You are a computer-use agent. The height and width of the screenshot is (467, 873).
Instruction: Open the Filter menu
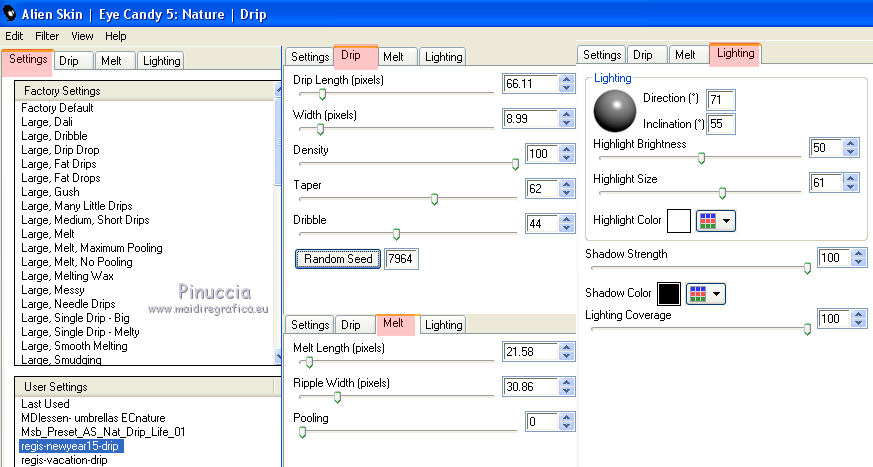47,36
